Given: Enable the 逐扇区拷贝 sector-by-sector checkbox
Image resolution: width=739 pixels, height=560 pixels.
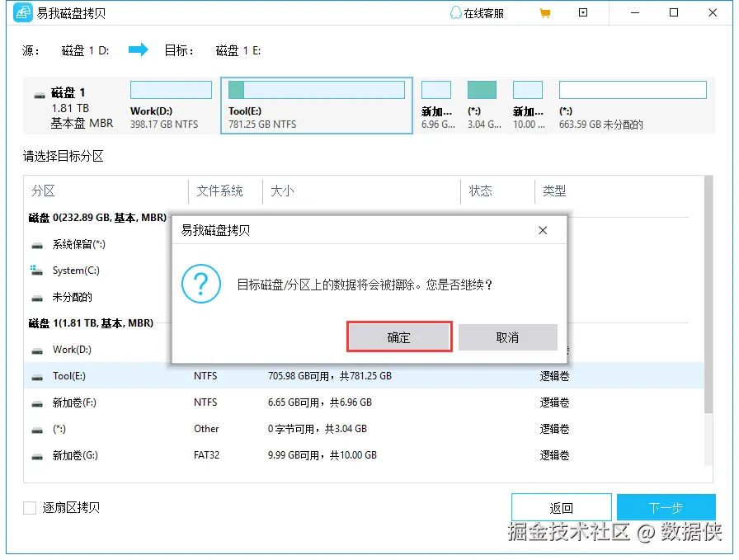Looking at the screenshot, I should coord(30,509).
